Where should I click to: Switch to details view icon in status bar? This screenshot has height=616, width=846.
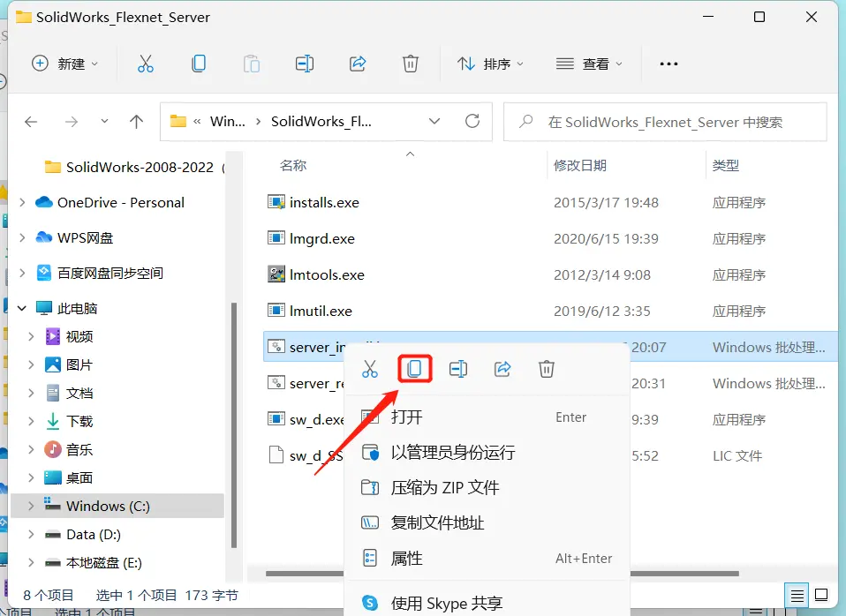797,596
